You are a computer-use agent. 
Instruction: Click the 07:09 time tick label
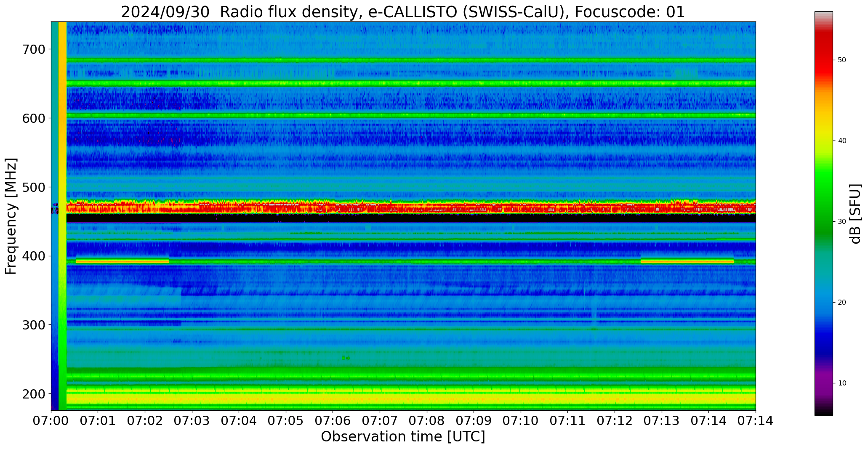click(x=474, y=421)
